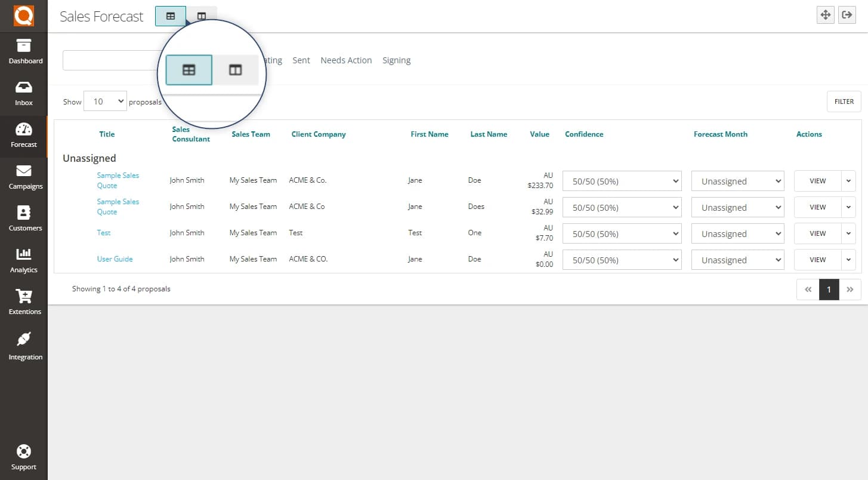The width and height of the screenshot is (868, 480).
Task: Click the sign-out icon at top right
Action: pos(847,15)
